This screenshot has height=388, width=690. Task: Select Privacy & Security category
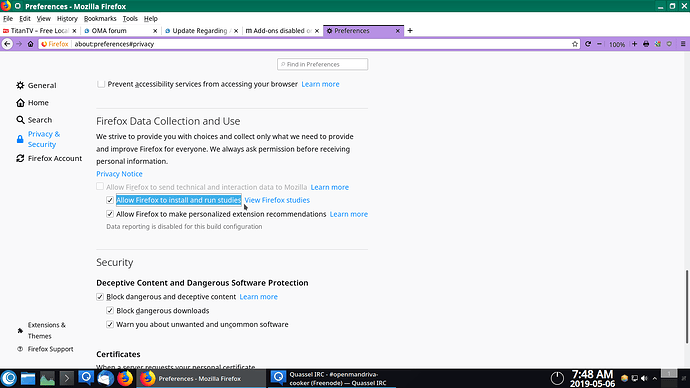coord(39,139)
